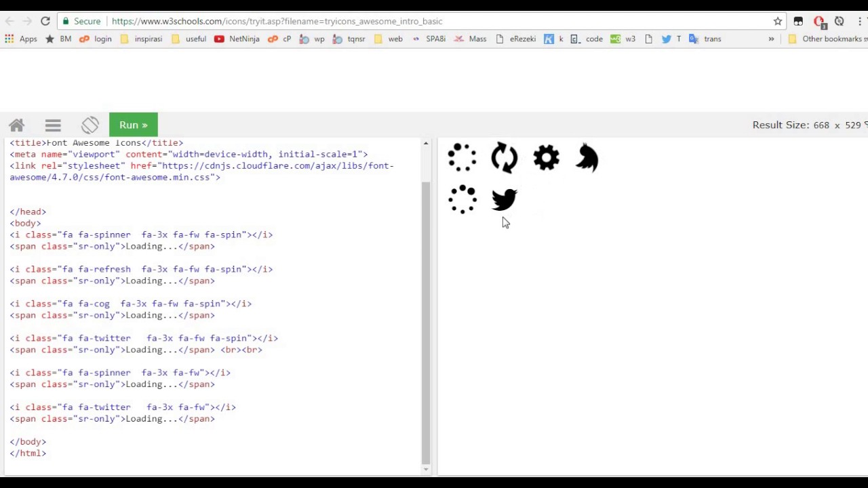The height and width of the screenshot is (488, 868).
Task: Click the code editor scrollbar down arrow
Action: coord(426,469)
